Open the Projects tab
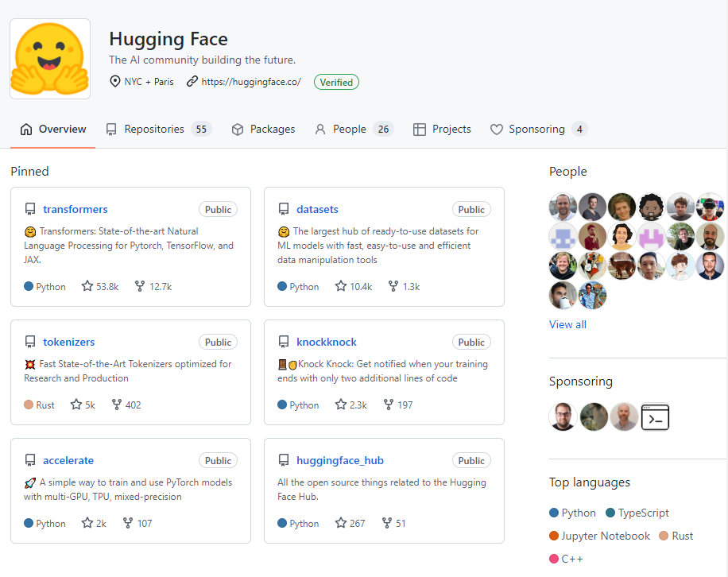The image size is (728, 577). click(x=442, y=129)
